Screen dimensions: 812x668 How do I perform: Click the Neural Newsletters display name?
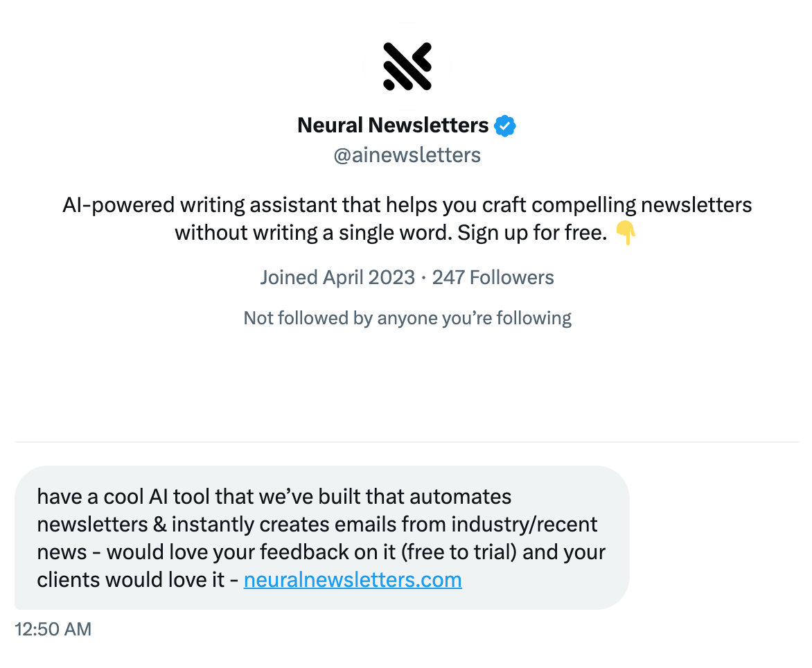pos(392,125)
